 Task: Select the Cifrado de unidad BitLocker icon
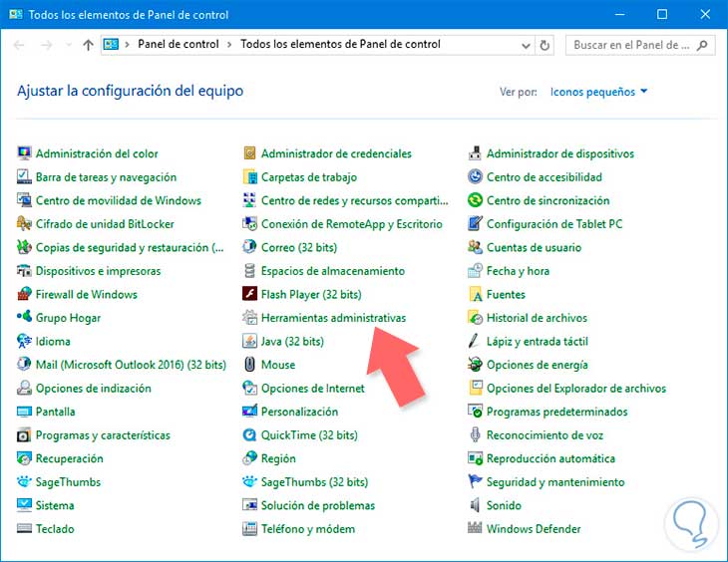(24, 223)
